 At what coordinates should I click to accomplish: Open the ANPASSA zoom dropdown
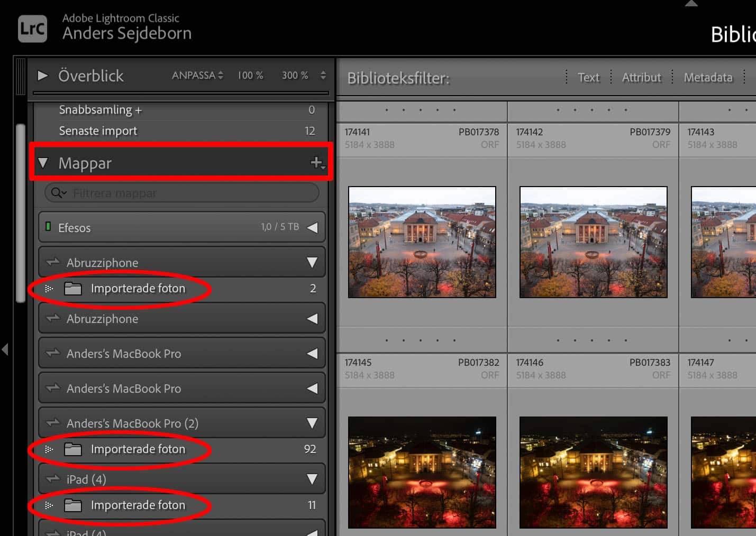point(197,76)
